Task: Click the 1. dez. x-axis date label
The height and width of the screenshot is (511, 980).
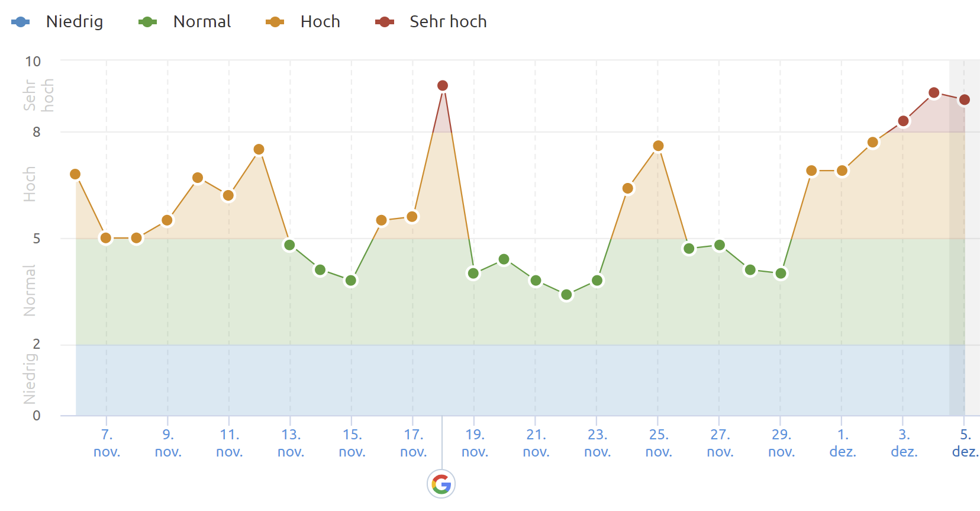Action: (x=843, y=443)
